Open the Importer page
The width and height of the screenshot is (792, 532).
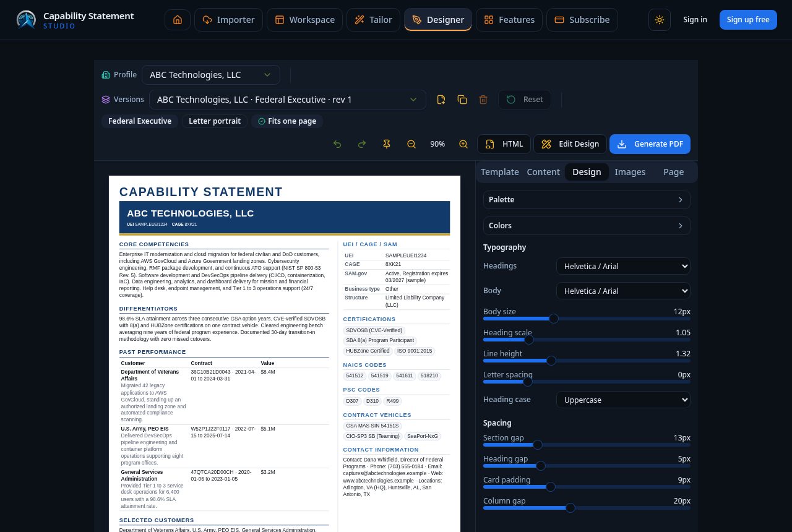(228, 20)
